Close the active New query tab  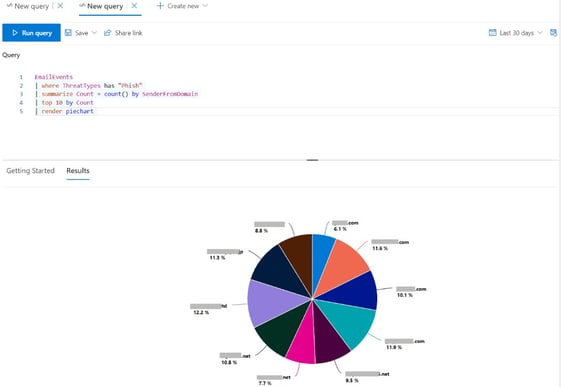tap(134, 6)
